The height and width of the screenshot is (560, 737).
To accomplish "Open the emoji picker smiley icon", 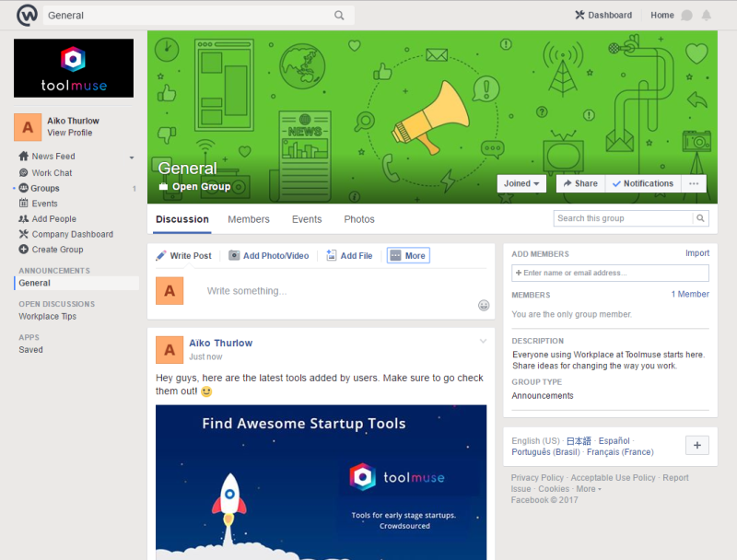I will point(484,306).
